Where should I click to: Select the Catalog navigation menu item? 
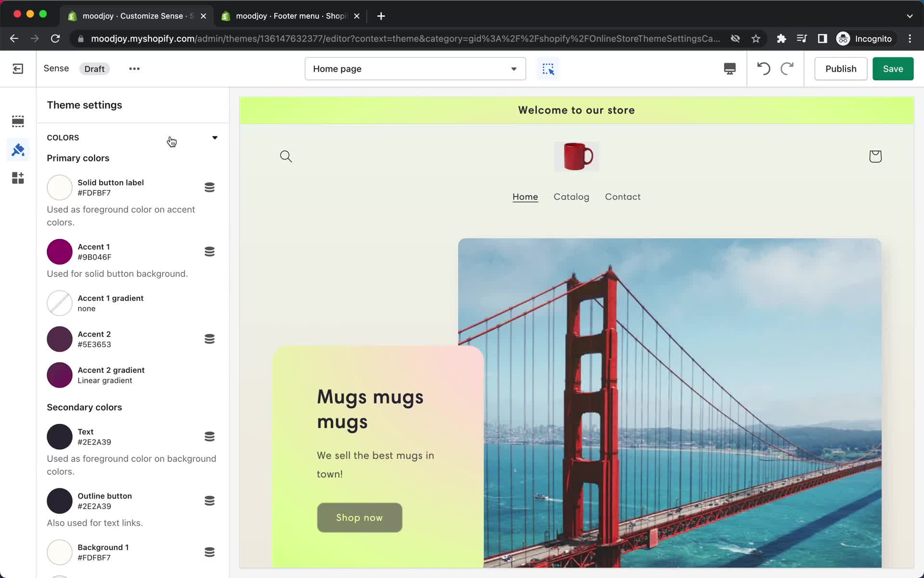coord(571,197)
